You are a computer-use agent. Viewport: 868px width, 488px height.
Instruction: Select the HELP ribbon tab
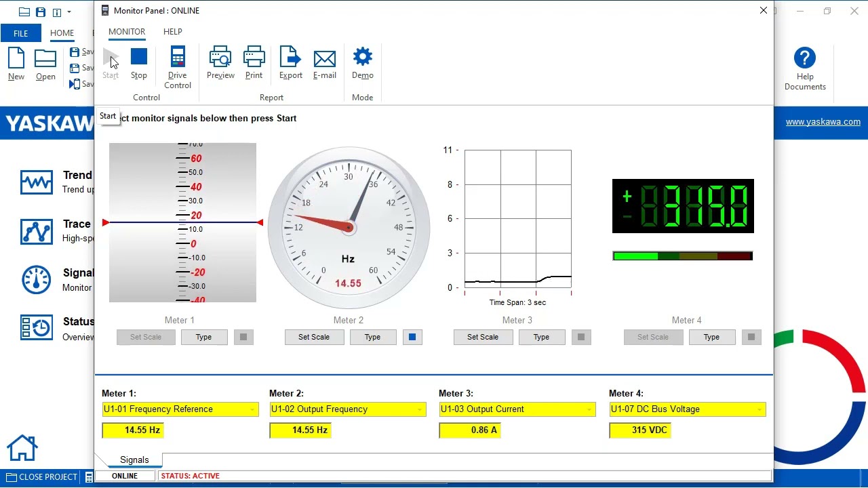(x=172, y=31)
